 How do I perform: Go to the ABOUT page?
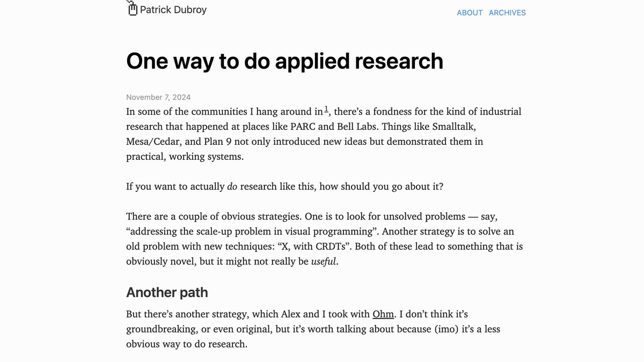(x=470, y=13)
